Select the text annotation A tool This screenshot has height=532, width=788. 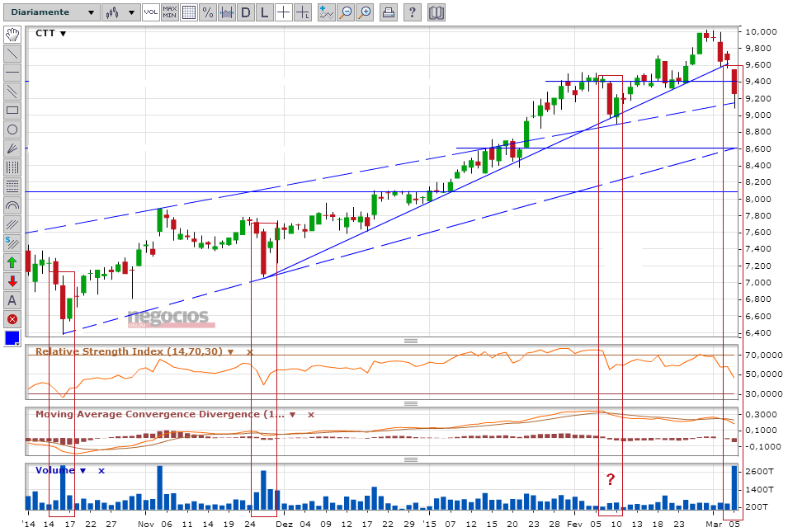[x=12, y=300]
